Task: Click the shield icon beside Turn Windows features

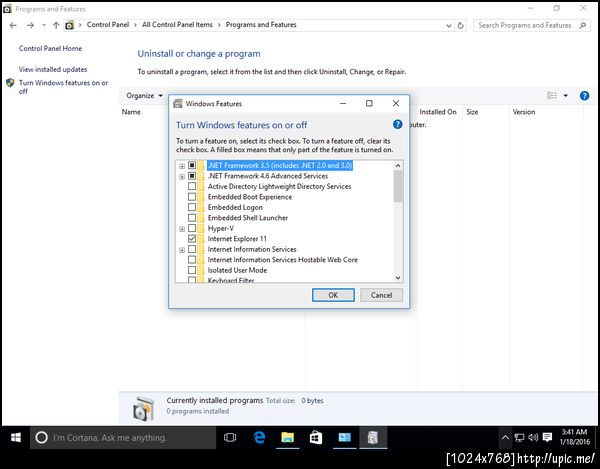Action: coord(10,83)
